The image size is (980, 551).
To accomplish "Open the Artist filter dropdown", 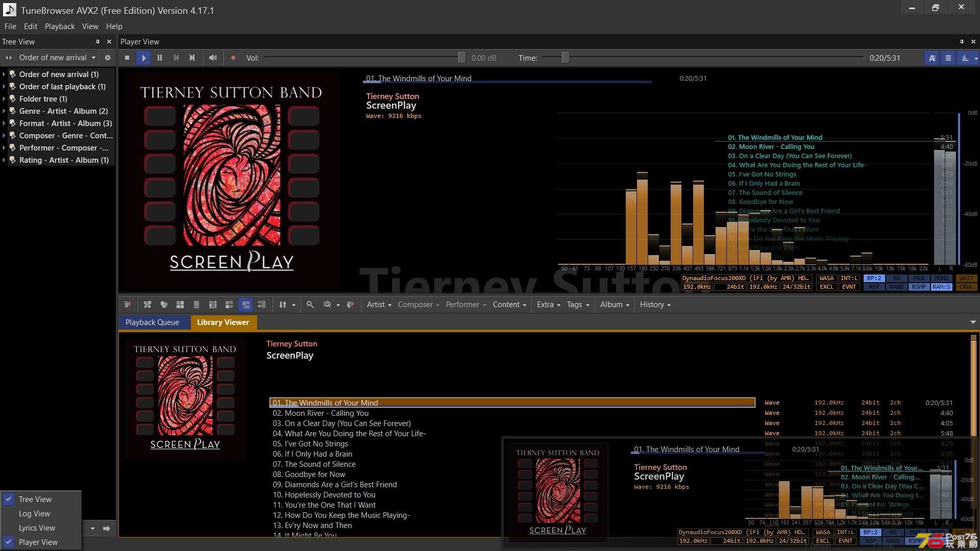I will tap(379, 305).
